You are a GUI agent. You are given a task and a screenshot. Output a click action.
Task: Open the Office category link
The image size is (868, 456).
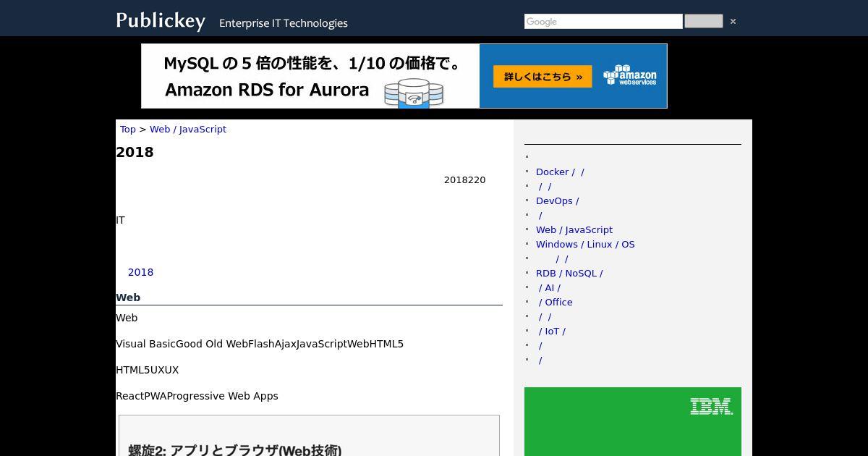point(556,302)
